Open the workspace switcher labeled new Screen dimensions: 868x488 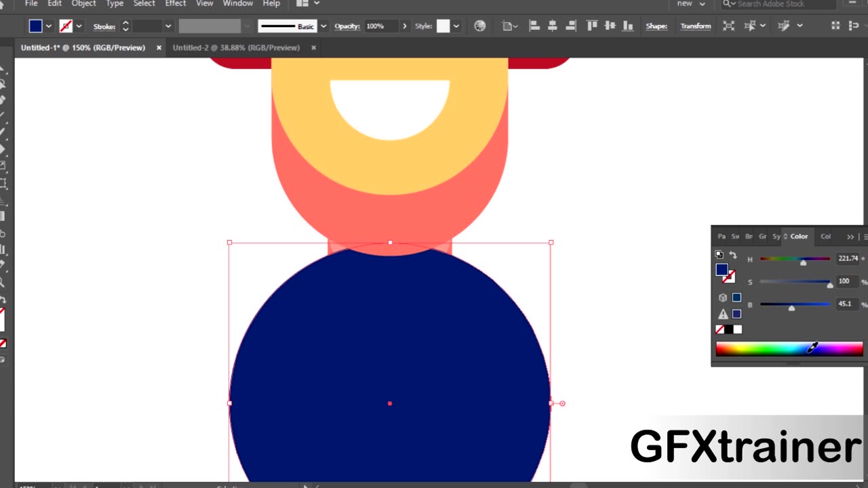(691, 3)
